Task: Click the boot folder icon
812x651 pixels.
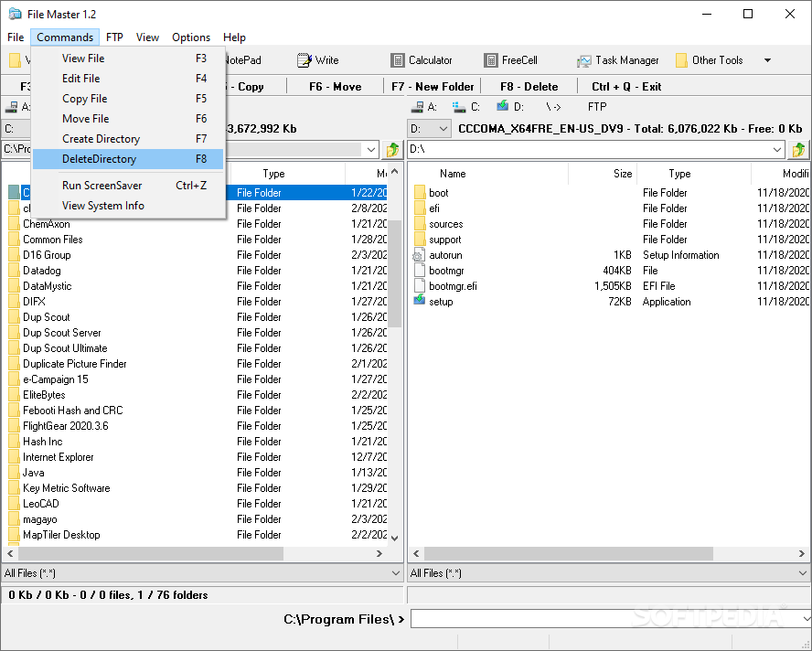Action: click(x=420, y=193)
